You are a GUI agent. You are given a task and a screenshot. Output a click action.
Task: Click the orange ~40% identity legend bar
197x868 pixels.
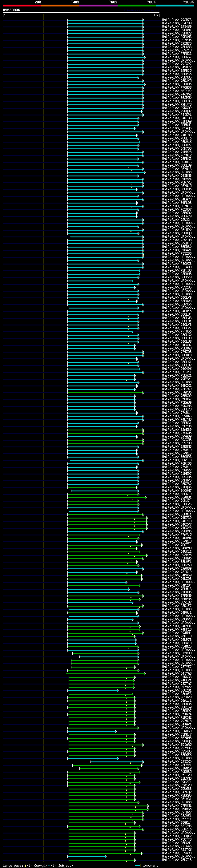(60, 6)
